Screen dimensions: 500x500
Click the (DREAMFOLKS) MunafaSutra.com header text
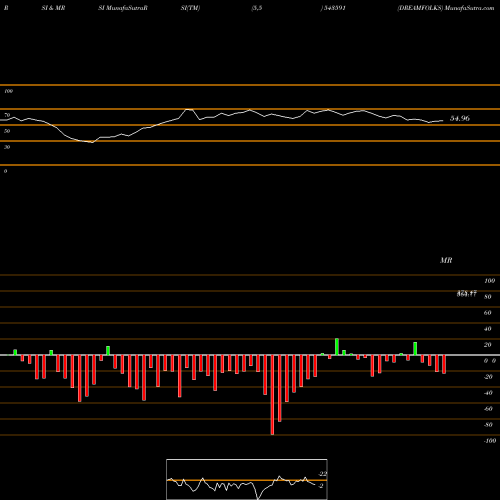pos(446,8)
